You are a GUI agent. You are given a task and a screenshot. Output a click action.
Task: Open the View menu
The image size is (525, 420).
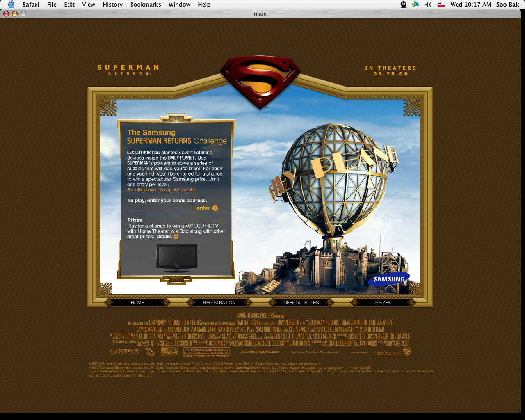(89, 5)
